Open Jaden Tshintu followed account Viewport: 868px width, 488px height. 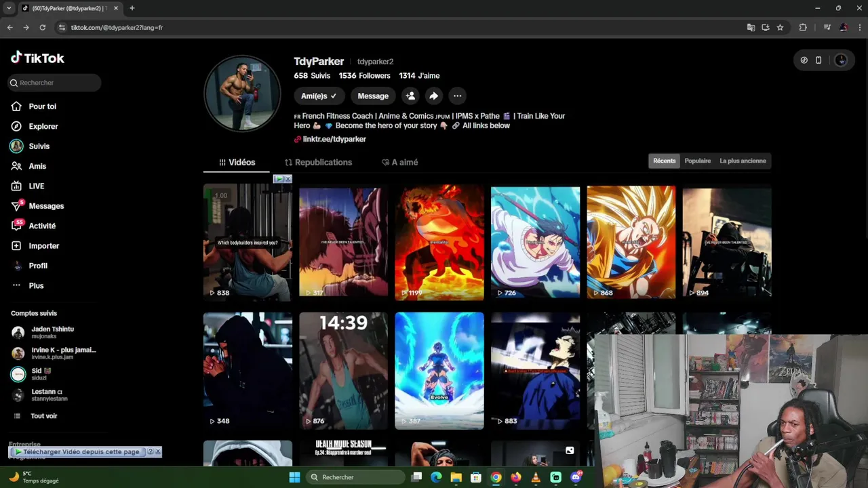point(53,332)
